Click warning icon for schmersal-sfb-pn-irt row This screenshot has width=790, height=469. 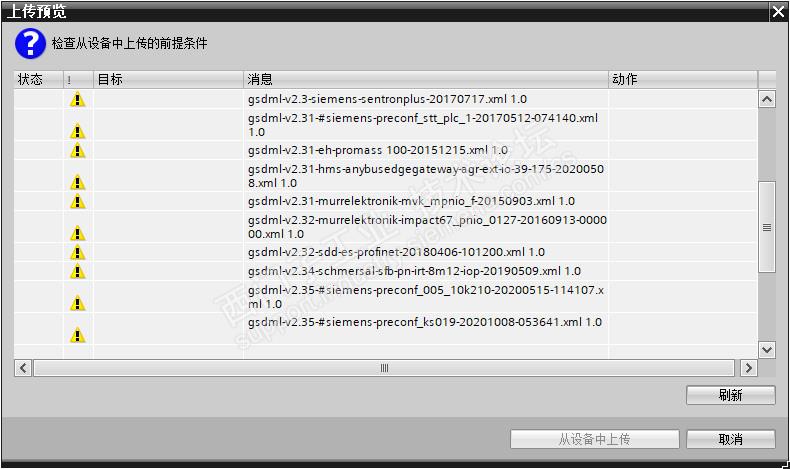78,271
